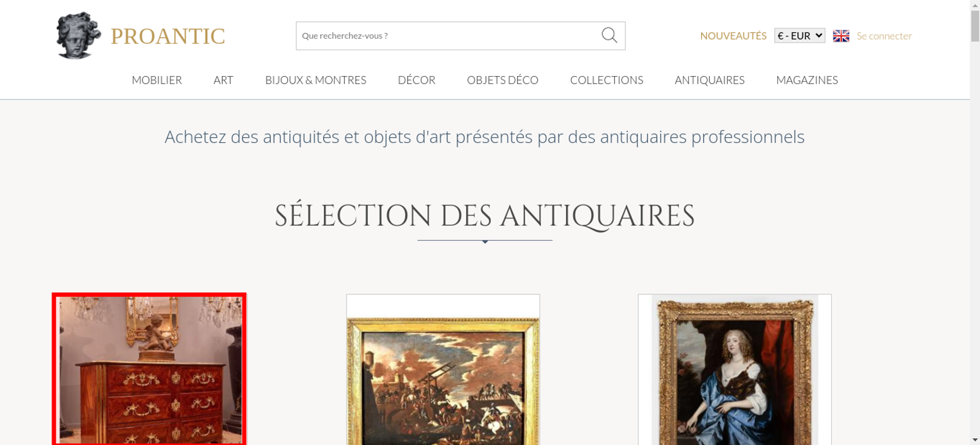This screenshot has width=980, height=445.
Task: Click the PROANTIC brand name text
Action: (168, 36)
